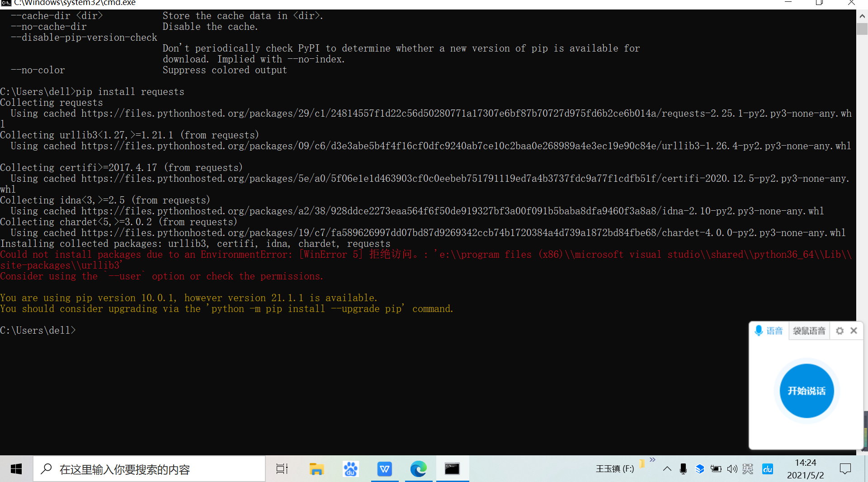The width and height of the screenshot is (868, 482).
Task: Switch to the 袋鼠语音 tab
Action: [809, 331]
